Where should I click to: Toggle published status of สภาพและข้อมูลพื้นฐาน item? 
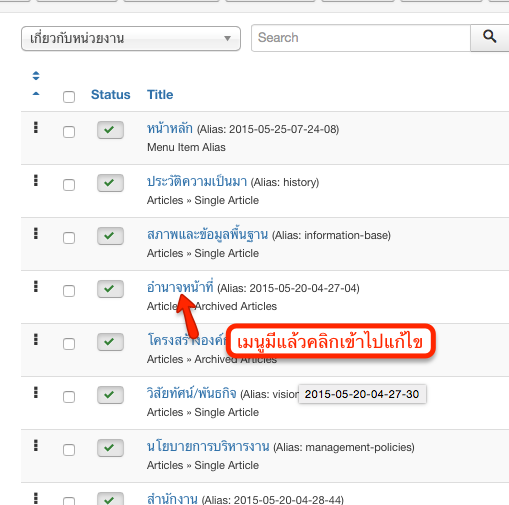click(x=110, y=236)
